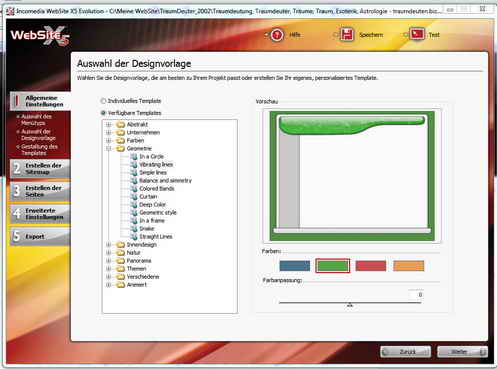Expand the Natur folder tree node

(x=109, y=253)
